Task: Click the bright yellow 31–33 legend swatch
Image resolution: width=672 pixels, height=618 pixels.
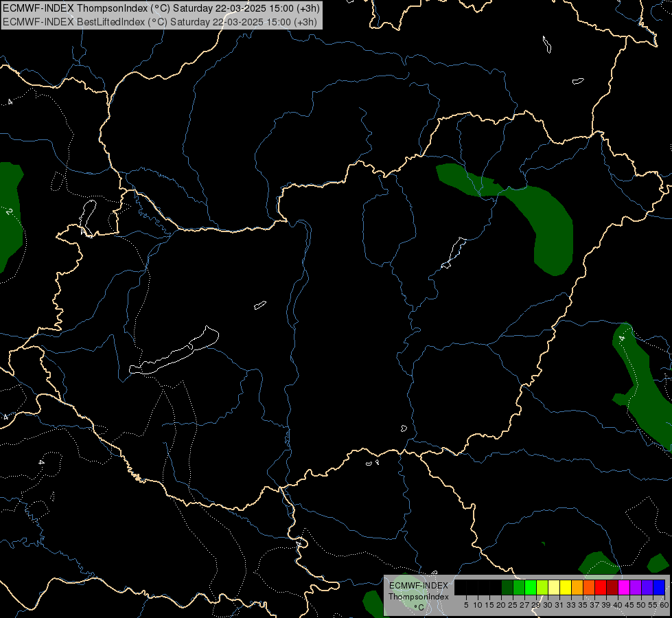Action: pyautogui.click(x=566, y=587)
